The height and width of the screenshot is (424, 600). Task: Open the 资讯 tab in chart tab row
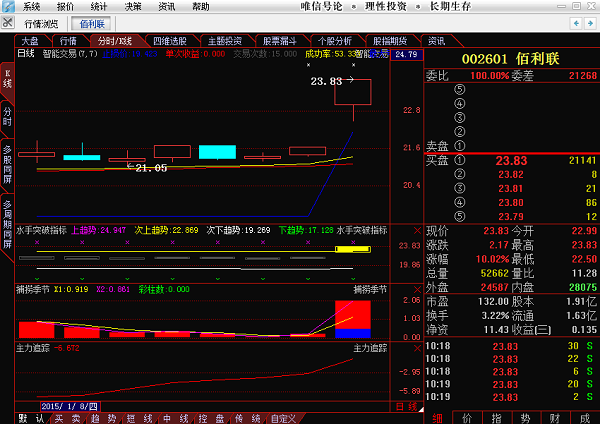436,41
